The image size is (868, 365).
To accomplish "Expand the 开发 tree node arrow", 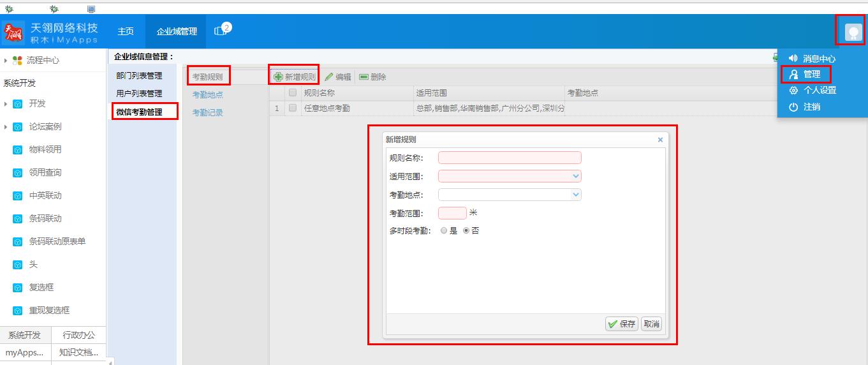I will click(x=6, y=104).
